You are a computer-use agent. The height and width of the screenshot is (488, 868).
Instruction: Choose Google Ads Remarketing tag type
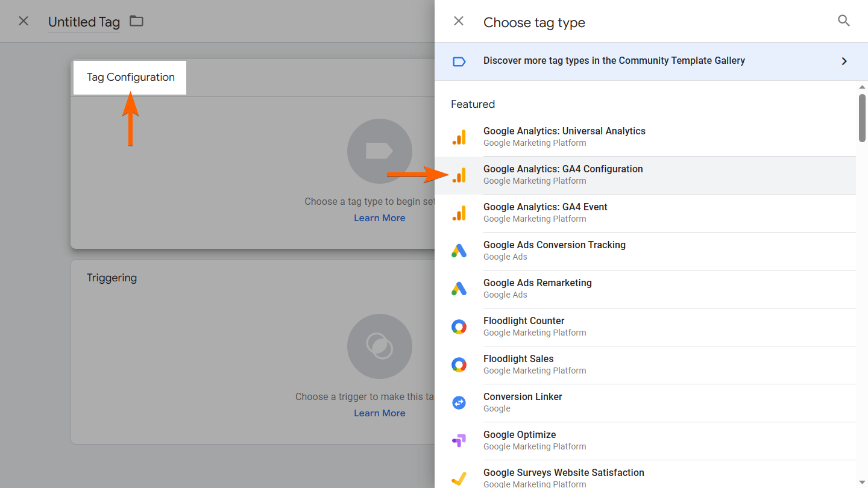[537, 289]
